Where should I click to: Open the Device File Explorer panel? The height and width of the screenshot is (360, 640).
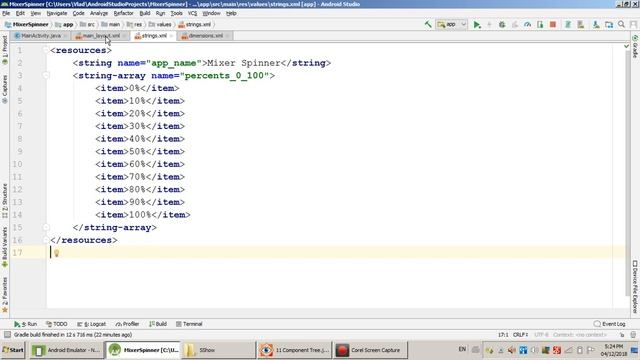[635, 287]
